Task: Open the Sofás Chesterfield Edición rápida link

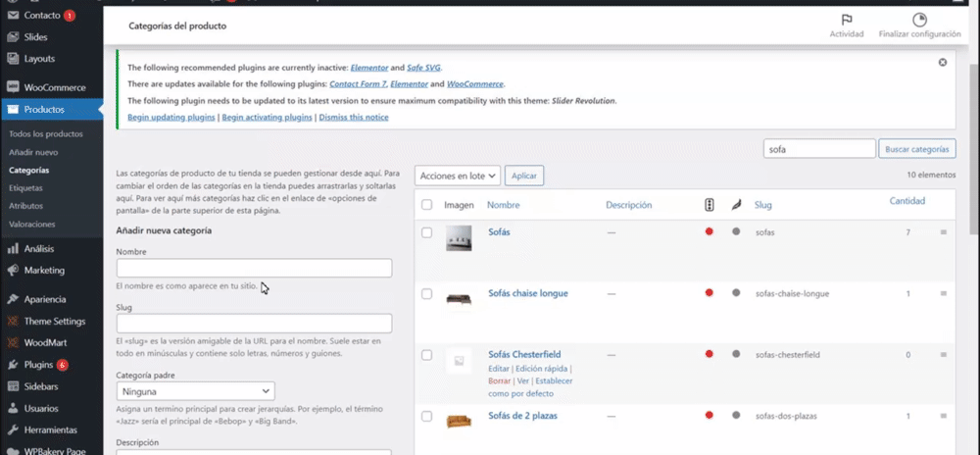Action: [542, 368]
